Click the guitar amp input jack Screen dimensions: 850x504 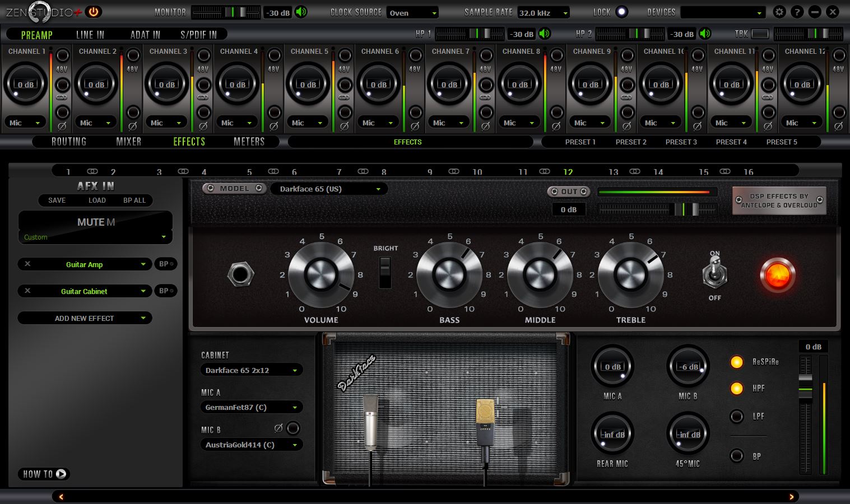(x=241, y=274)
